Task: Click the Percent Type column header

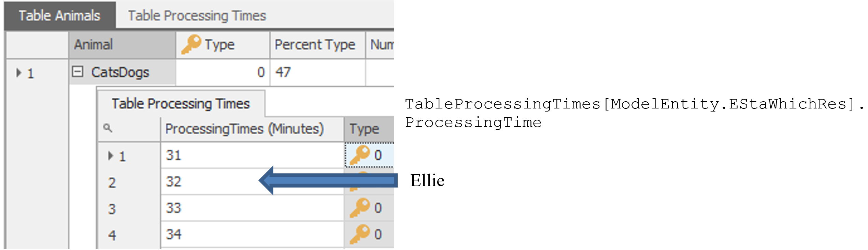Action: coord(318,45)
